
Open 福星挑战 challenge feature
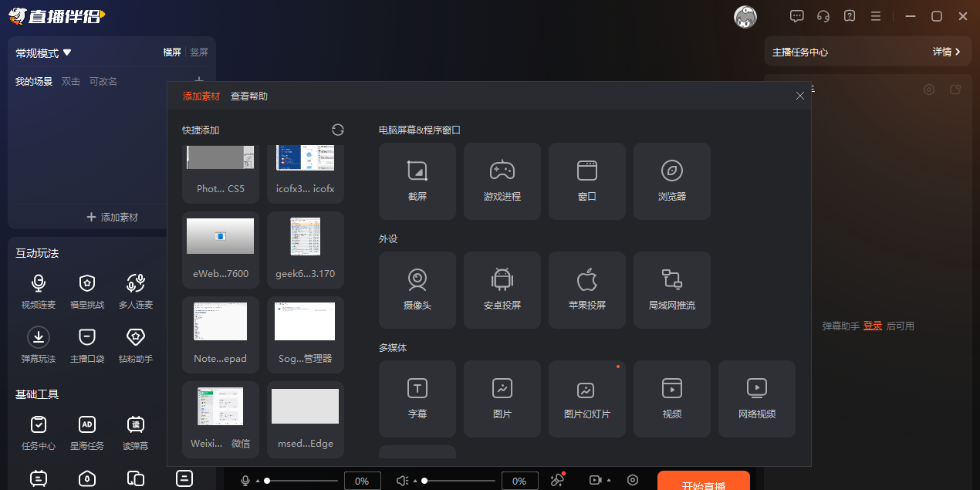tap(87, 292)
